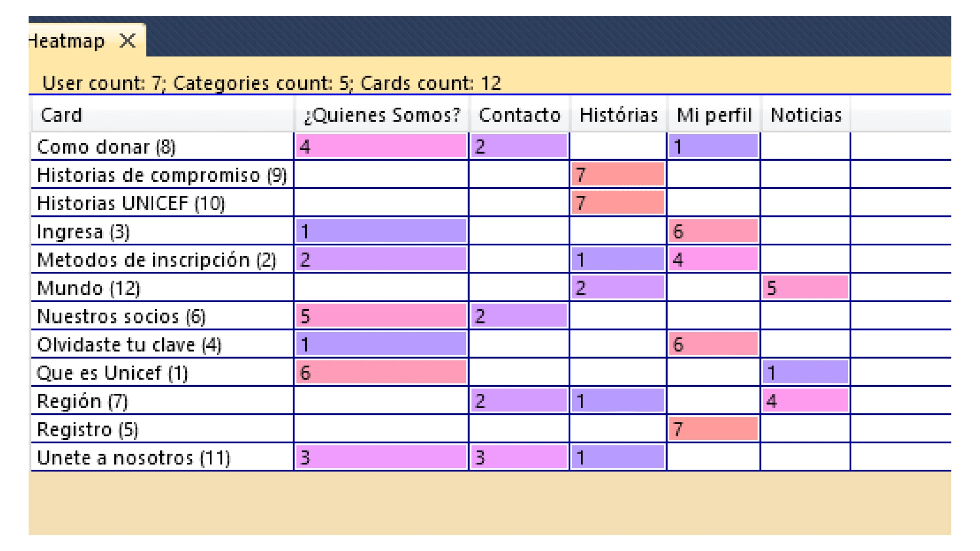
Task: Click the Histórias column header
Action: [x=618, y=115]
